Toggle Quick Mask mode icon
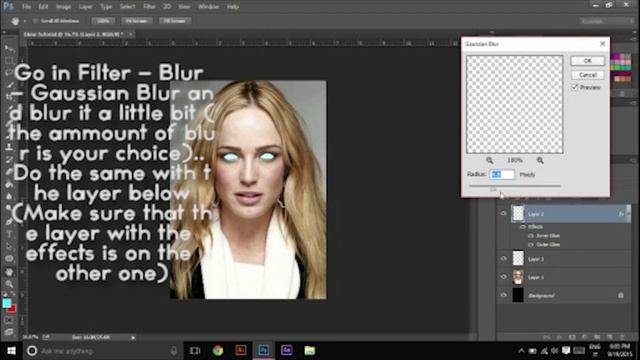This screenshot has height=360, width=640. pyautogui.click(x=9, y=320)
